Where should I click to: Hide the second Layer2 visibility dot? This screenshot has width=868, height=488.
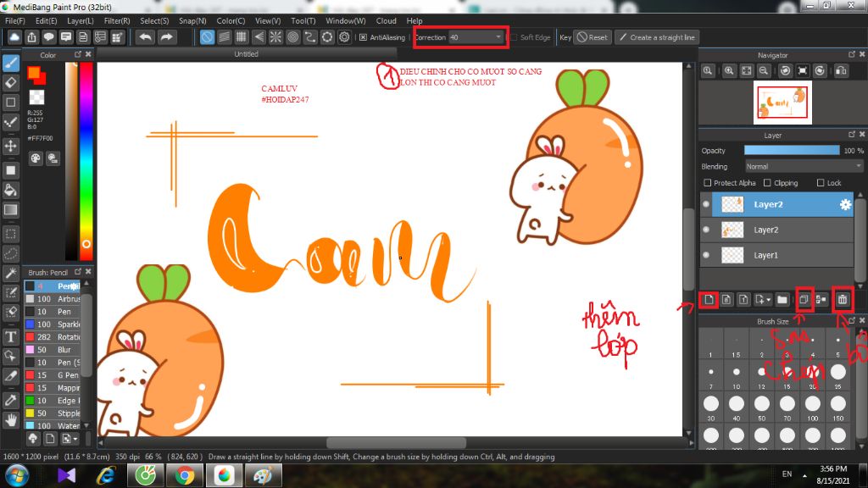706,230
